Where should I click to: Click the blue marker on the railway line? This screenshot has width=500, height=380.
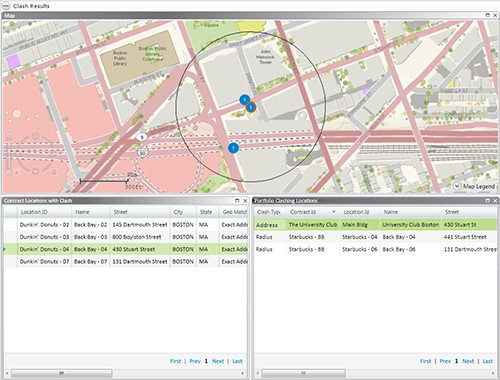[x=233, y=148]
